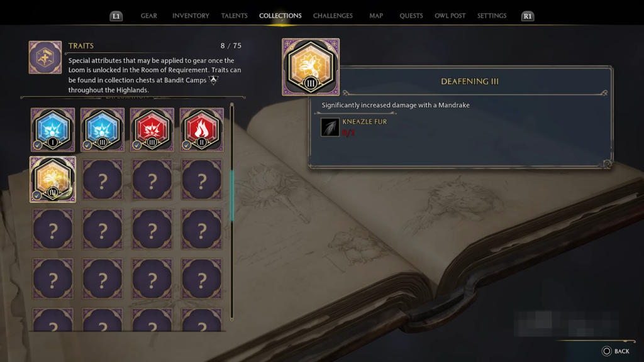
Task: Click the Back button
Action: (616, 351)
